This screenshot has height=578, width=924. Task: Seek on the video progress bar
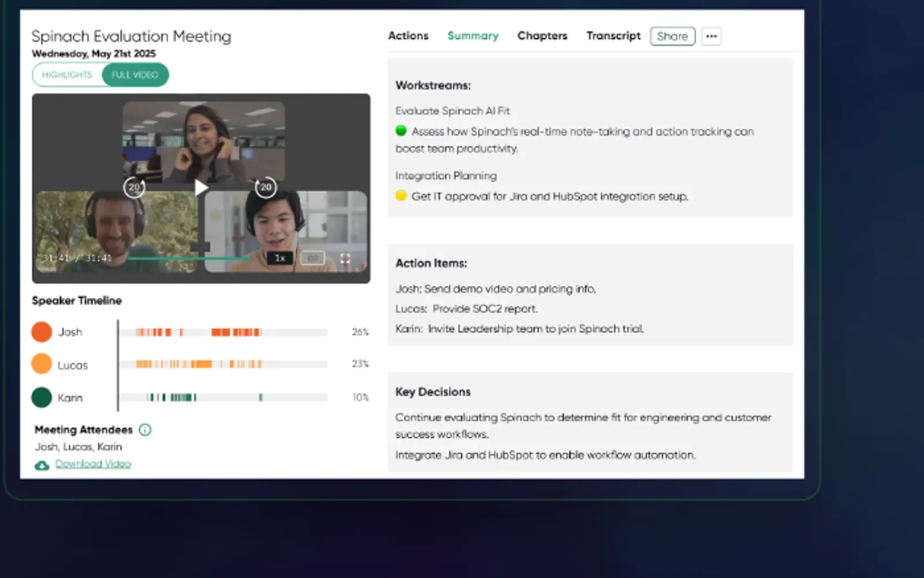coord(191,258)
